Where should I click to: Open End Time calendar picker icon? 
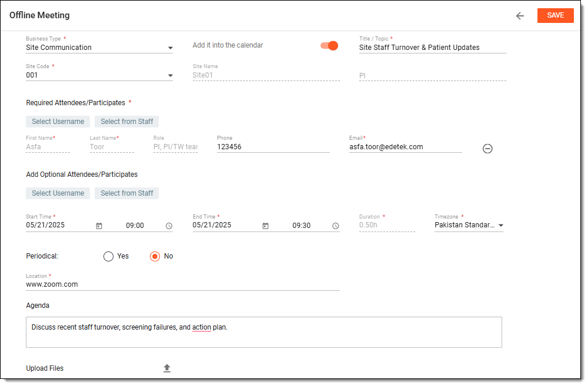pos(266,226)
